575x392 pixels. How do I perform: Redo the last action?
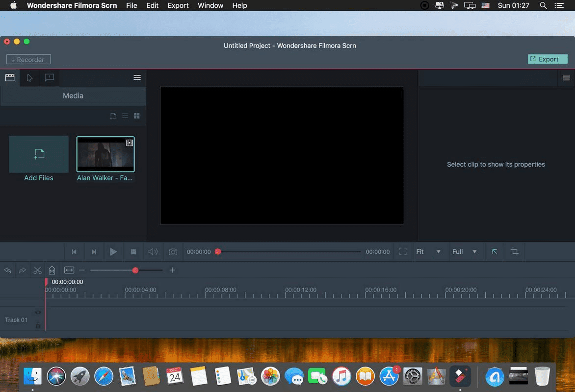23,270
